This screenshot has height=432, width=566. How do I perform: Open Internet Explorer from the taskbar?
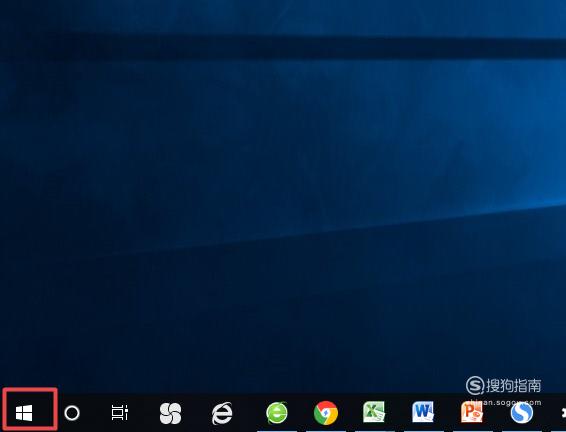[x=222, y=413]
